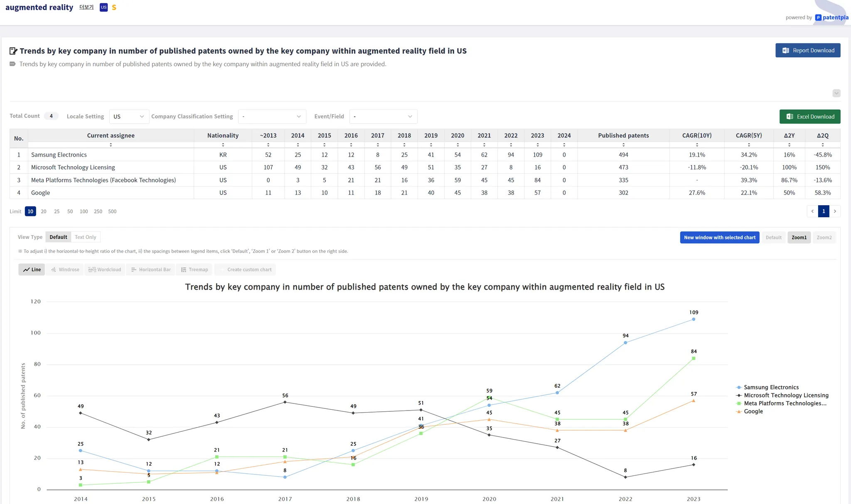851x504 pixels.
Task: Go to next page arrow
Action: click(835, 211)
